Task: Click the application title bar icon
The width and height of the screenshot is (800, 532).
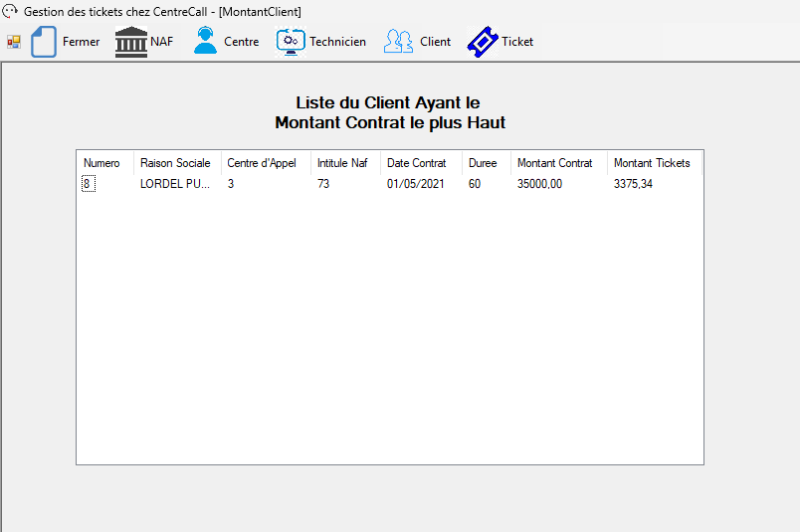Action: point(11,12)
